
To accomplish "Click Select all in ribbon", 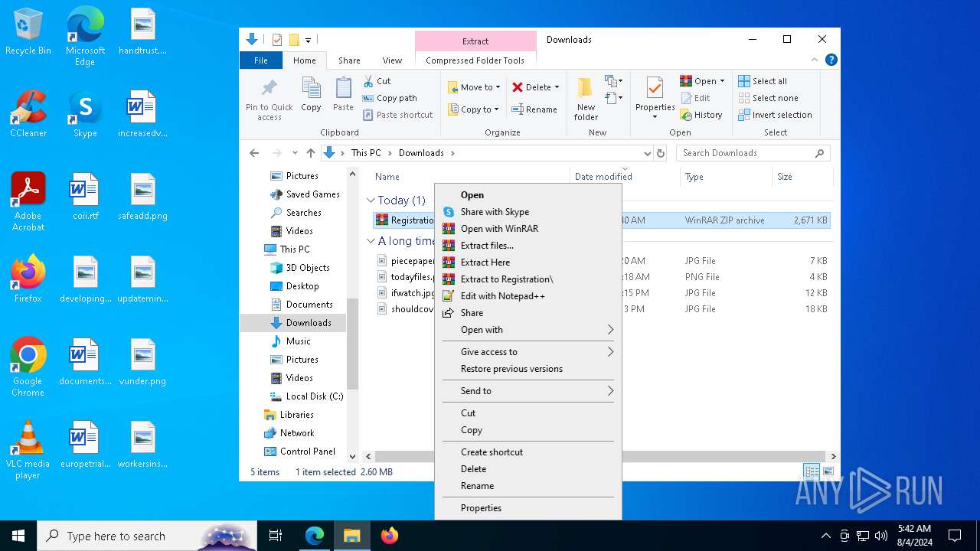I will pos(763,81).
